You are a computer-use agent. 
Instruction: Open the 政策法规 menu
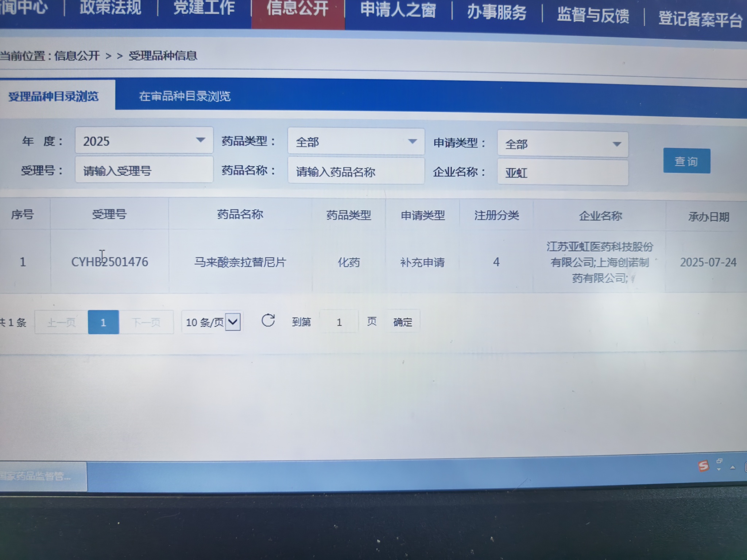click(x=110, y=7)
